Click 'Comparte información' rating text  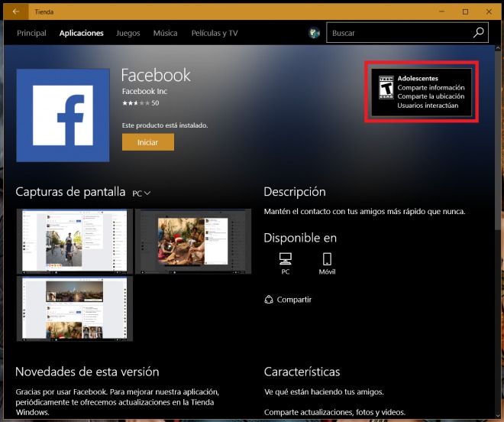pyautogui.click(x=431, y=88)
